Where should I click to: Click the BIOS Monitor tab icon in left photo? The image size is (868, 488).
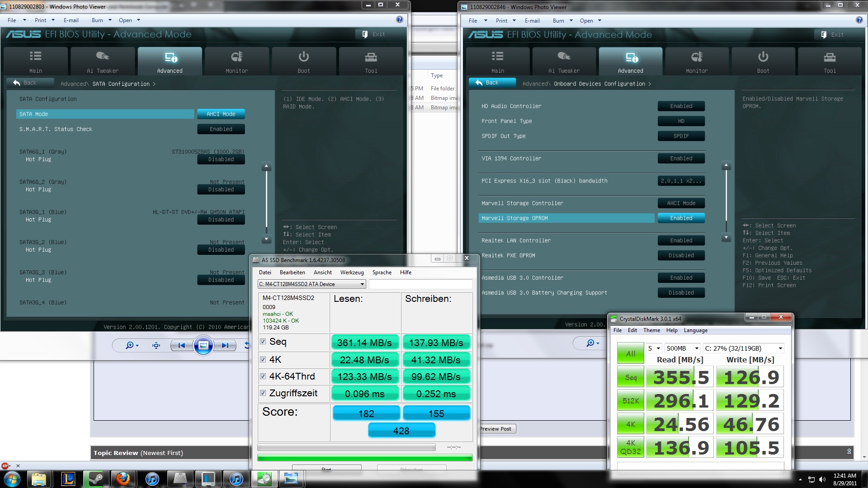click(236, 57)
